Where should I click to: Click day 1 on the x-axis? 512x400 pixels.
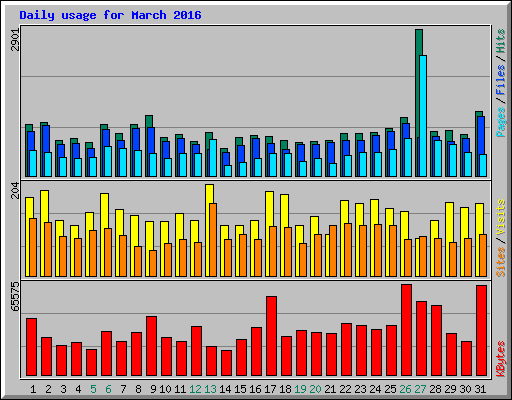click(33, 389)
